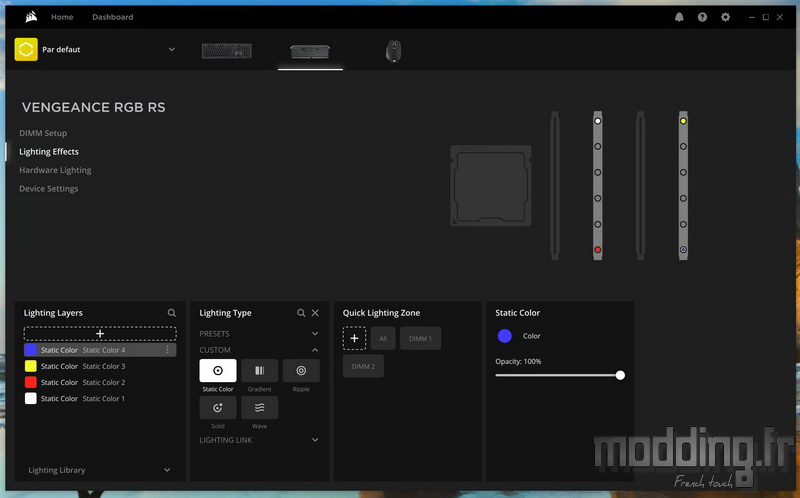Open the settings gear icon

point(725,17)
